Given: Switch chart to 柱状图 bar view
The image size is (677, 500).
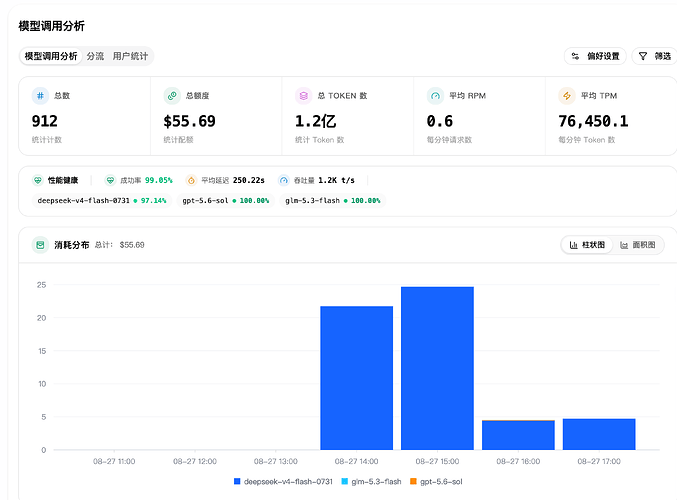Looking at the screenshot, I should pos(587,245).
